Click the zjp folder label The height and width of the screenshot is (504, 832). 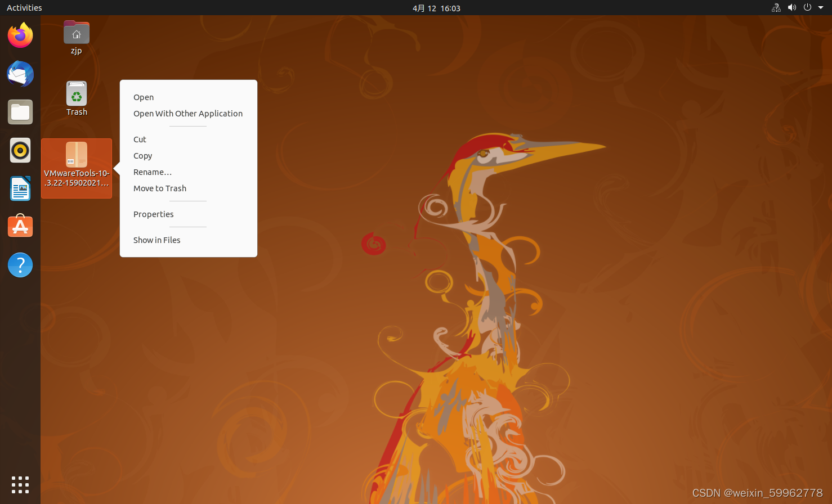tap(77, 51)
